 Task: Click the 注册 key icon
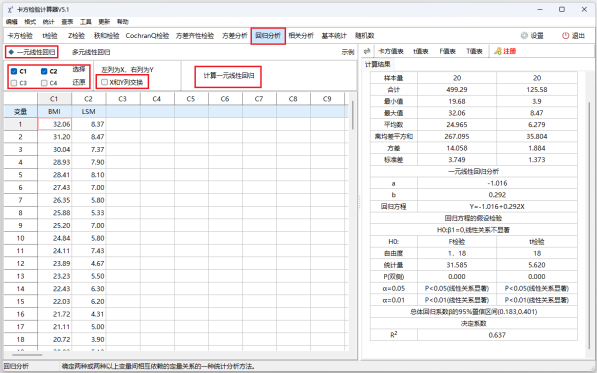click(x=498, y=51)
